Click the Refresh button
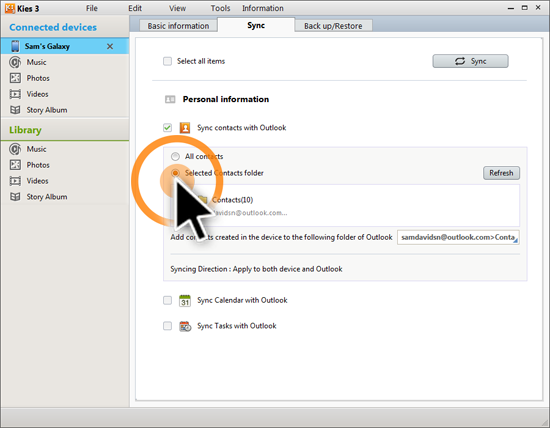 click(501, 173)
